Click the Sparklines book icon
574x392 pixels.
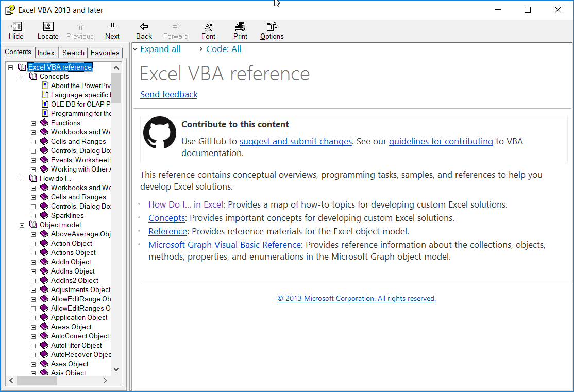44,215
